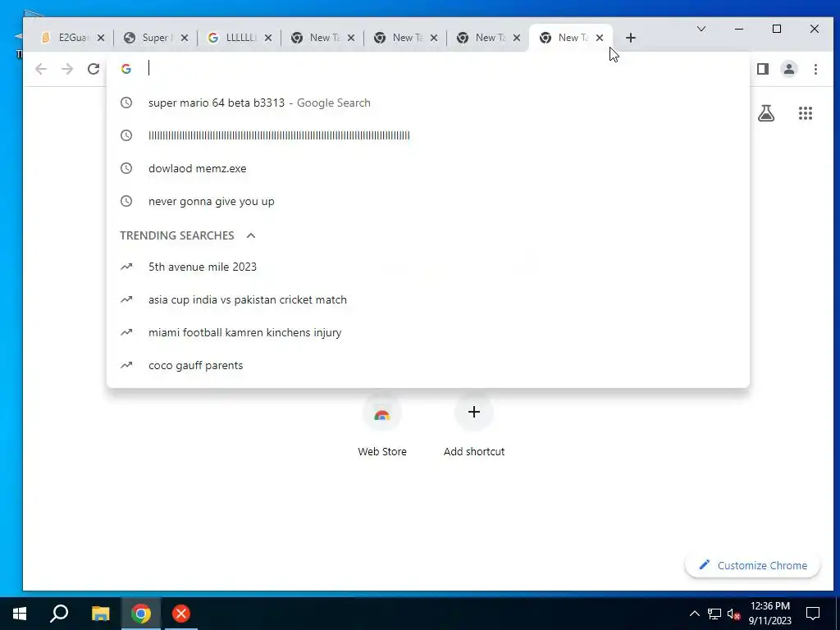Open File Explorer from taskbar
Image resolution: width=840 pixels, height=630 pixels.
click(x=100, y=614)
